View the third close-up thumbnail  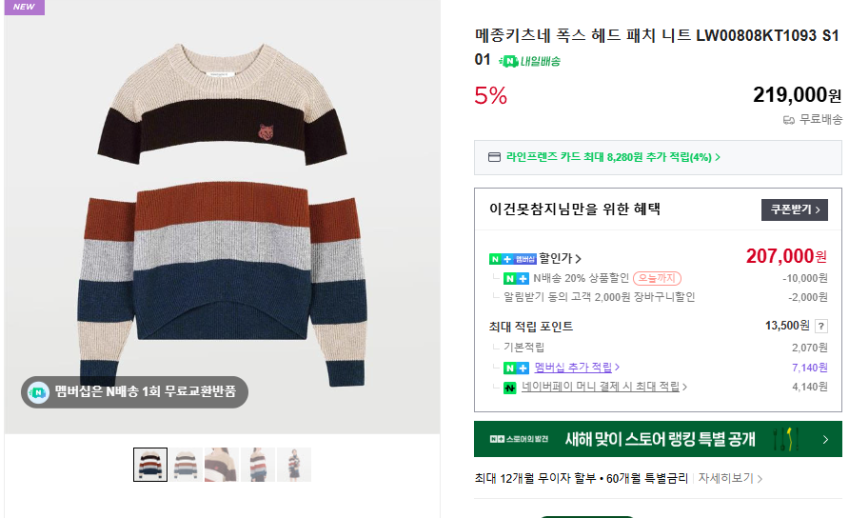tap(222, 464)
